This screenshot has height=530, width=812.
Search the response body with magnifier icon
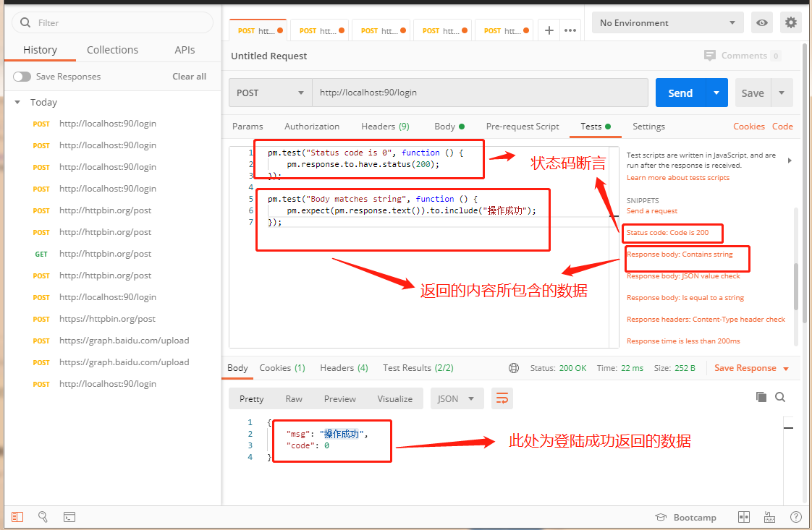pos(780,397)
